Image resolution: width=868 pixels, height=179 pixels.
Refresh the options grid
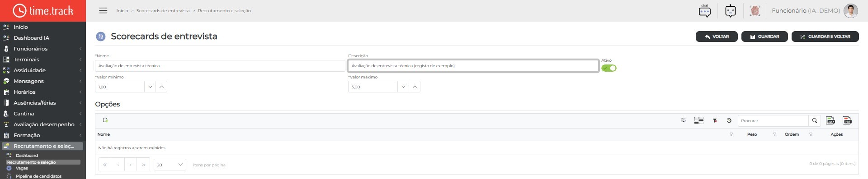pos(729,120)
